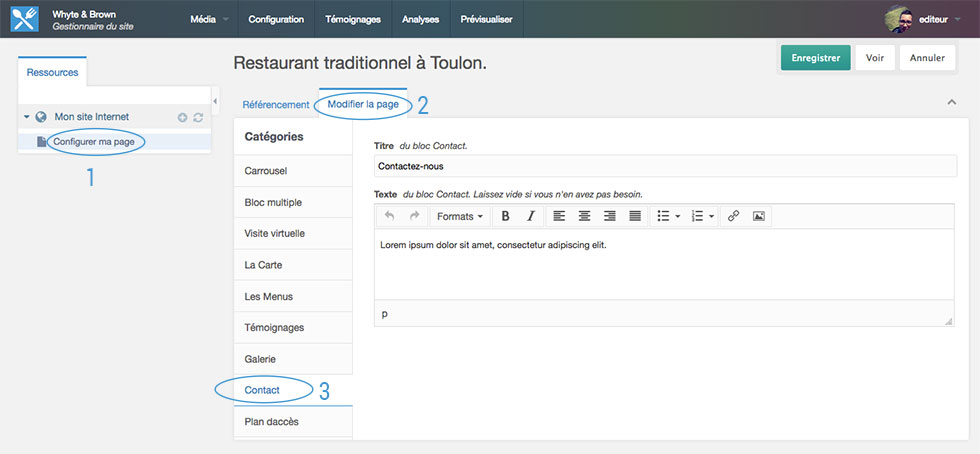
Task: Open the Formats dropdown
Action: click(460, 216)
